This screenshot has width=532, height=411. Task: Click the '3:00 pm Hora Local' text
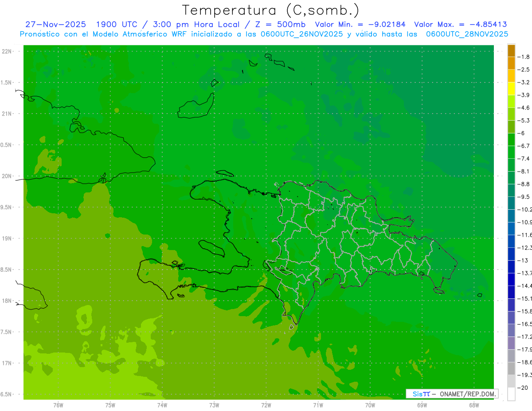coord(196,24)
